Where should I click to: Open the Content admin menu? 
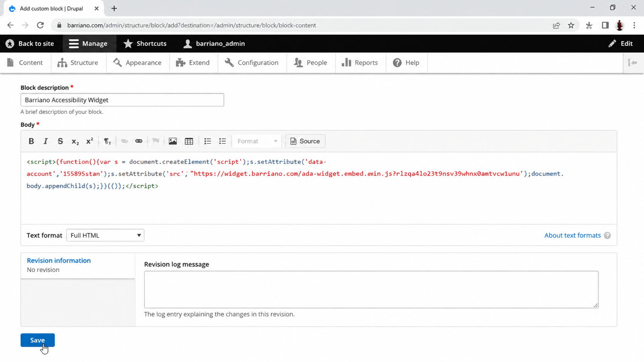[x=25, y=63]
